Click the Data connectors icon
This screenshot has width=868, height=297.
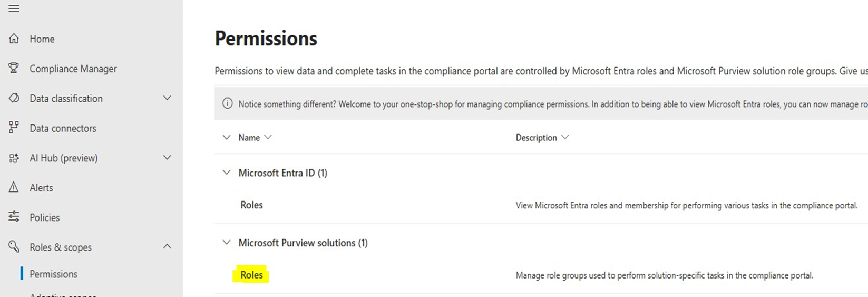[x=14, y=128]
